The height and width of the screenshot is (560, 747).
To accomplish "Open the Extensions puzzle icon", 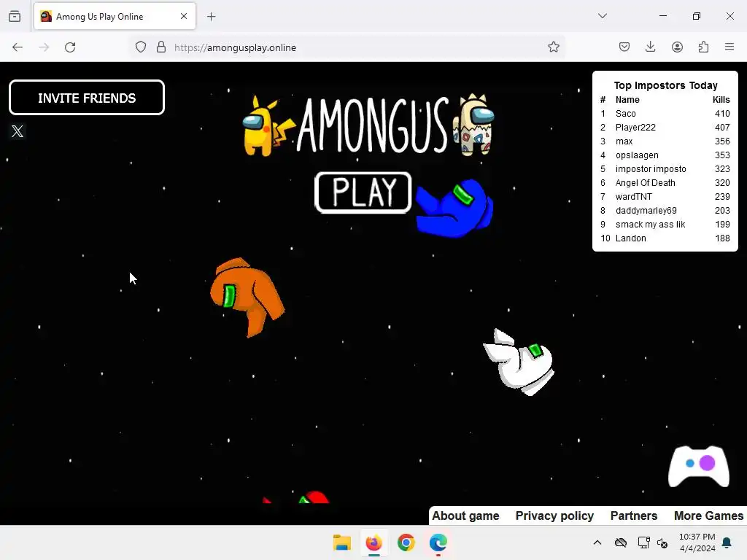I will (704, 47).
